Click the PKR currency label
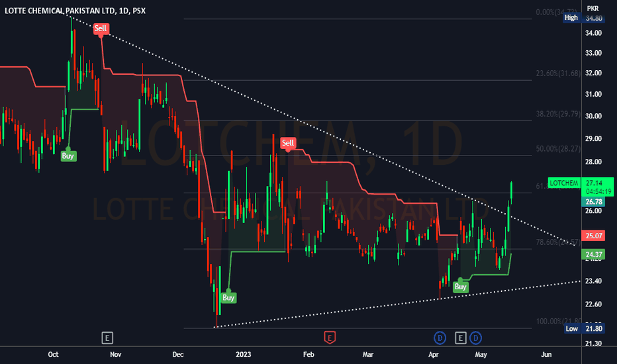Image resolution: width=617 pixels, height=364 pixels. (x=593, y=8)
